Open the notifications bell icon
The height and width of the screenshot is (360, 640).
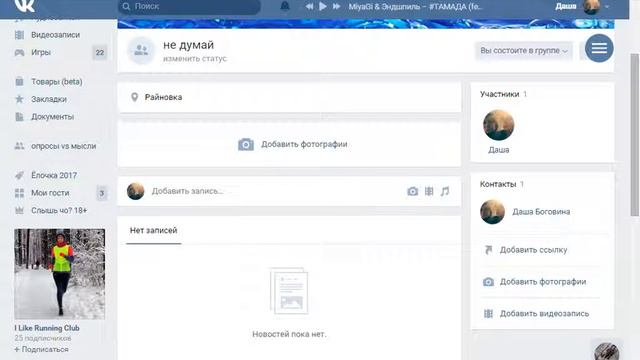(x=285, y=6)
